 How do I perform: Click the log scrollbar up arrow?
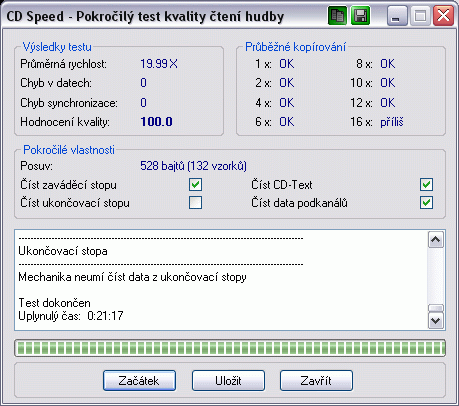pos(436,240)
